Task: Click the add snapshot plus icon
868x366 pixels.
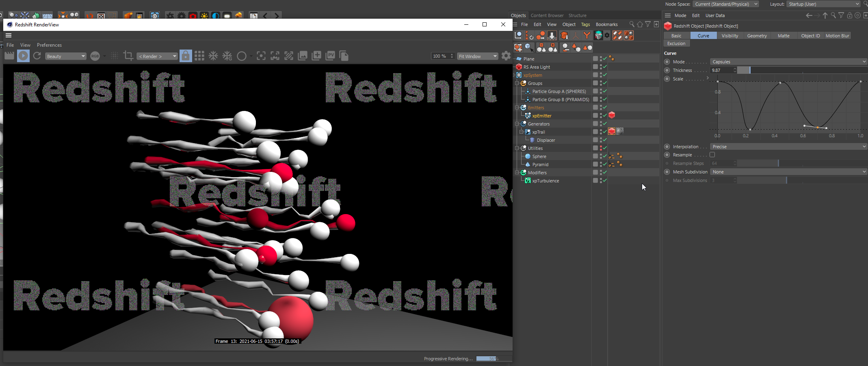Action: click(316, 56)
